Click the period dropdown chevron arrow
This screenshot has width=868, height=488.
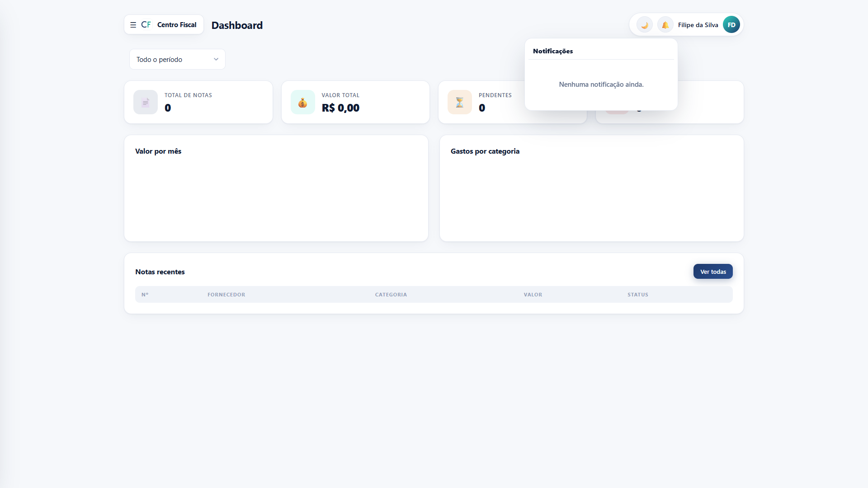pos(216,59)
